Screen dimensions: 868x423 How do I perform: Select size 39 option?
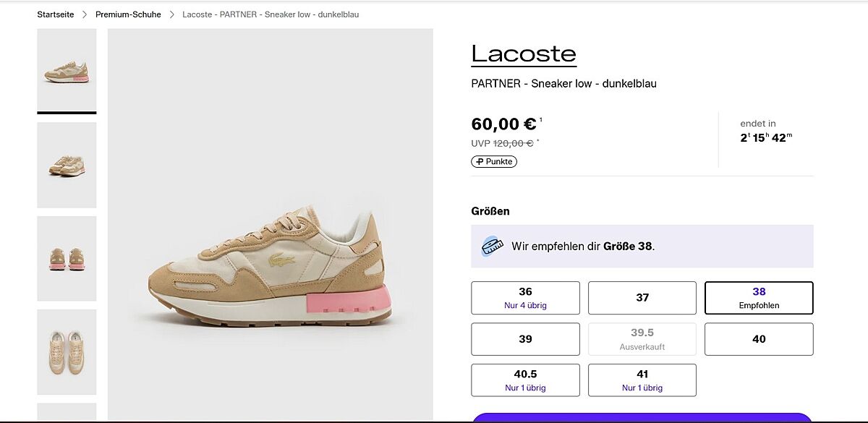[525, 339]
